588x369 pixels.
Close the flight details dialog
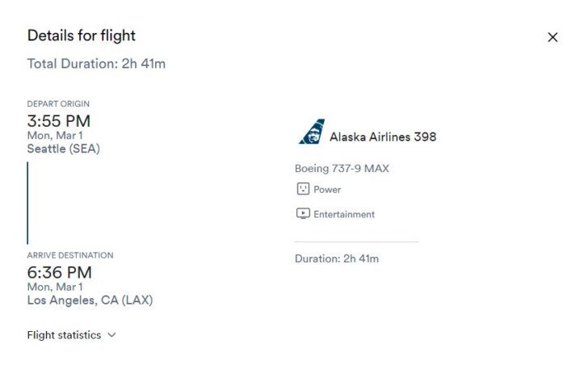552,37
